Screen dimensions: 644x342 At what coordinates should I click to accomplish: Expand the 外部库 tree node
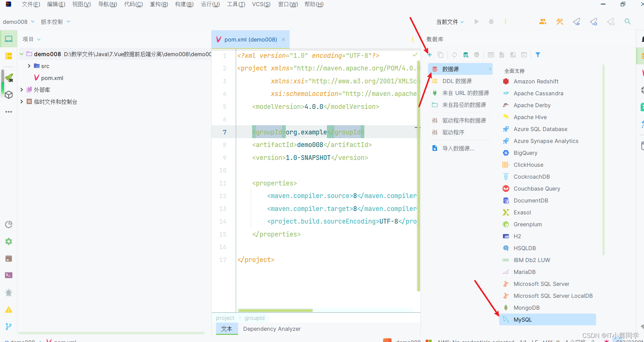(x=22, y=89)
